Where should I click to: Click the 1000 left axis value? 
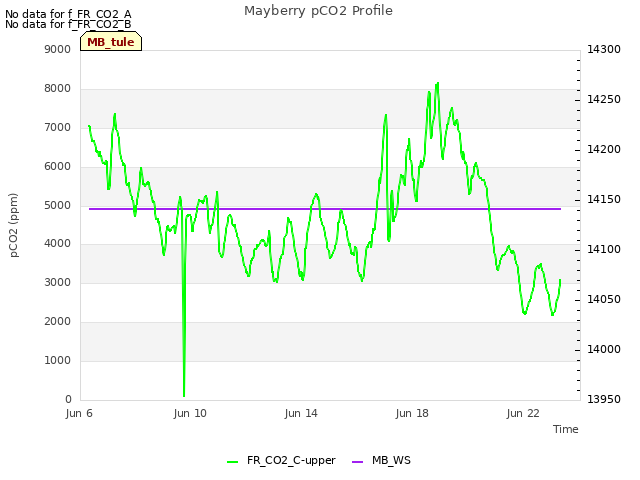click(x=58, y=360)
